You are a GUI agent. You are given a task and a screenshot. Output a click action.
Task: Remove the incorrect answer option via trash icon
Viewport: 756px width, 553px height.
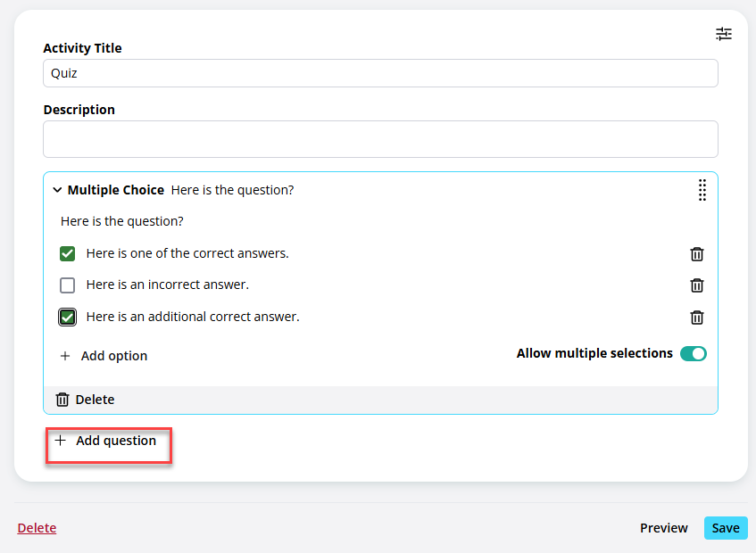[x=697, y=285]
